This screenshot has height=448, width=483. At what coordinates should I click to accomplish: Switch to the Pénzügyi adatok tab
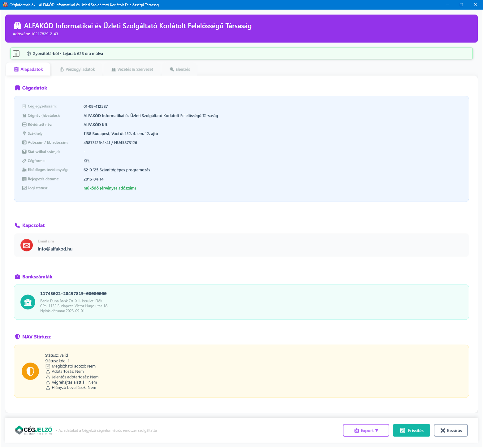tap(77, 69)
